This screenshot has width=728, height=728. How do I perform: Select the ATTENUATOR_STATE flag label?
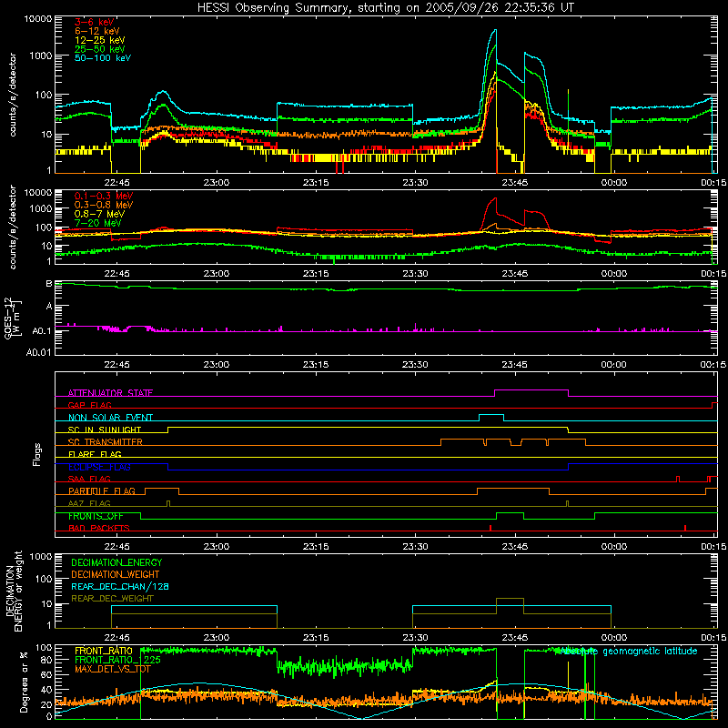(110, 393)
